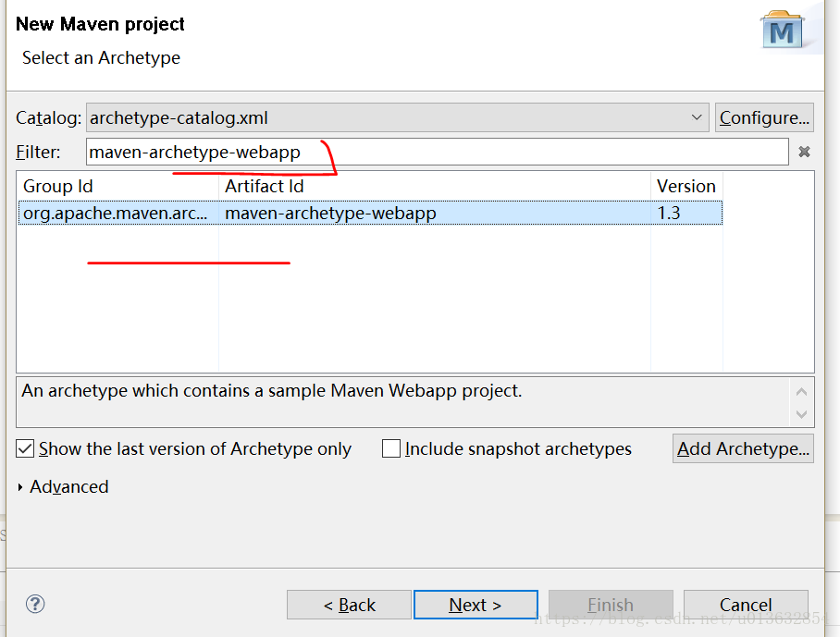The width and height of the screenshot is (840, 637).
Task: Enable Include snapshot archetypes checkbox
Action: (x=391, y=448)
